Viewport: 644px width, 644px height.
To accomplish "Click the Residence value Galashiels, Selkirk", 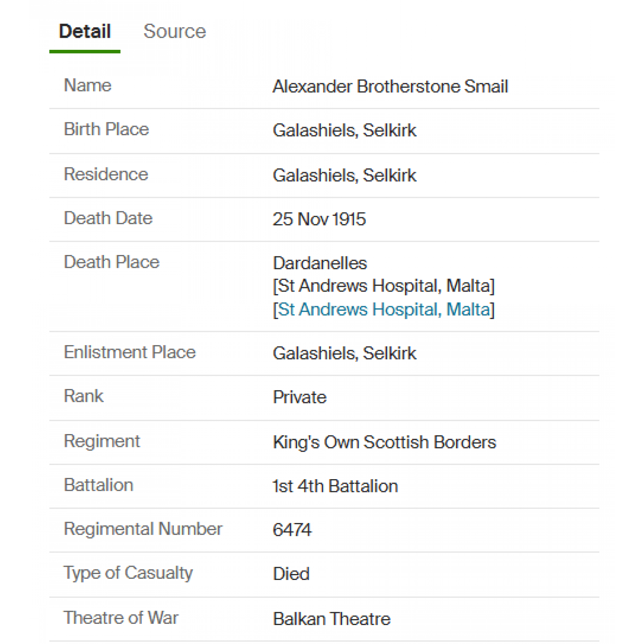I will (x=345, y=176).
